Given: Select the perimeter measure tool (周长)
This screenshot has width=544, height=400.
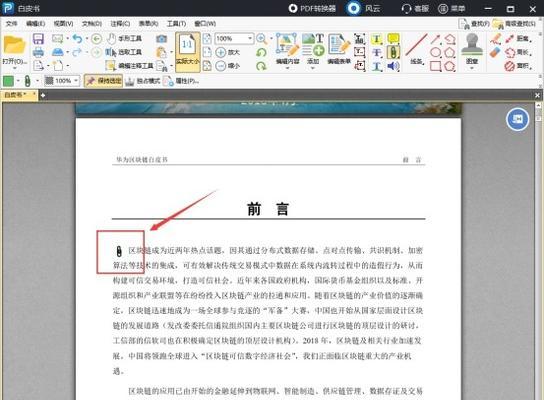Looking at the screenshot, I should (x=517, y=52).
